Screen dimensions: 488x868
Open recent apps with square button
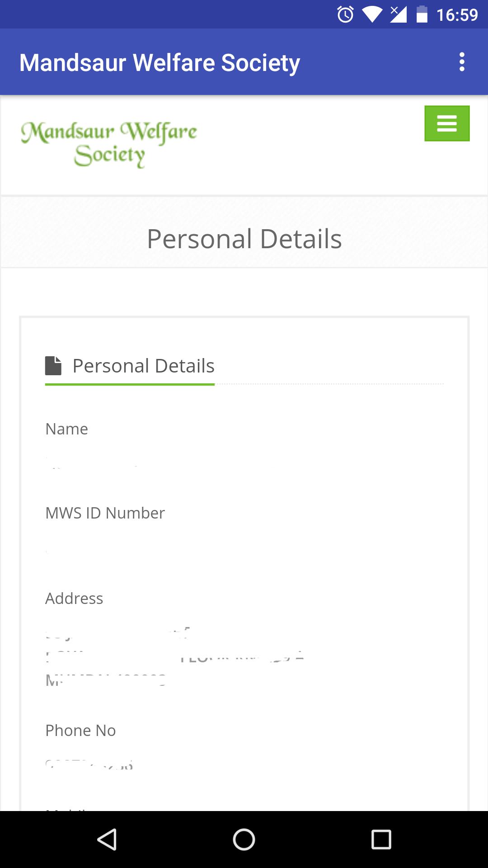click(x=381, y=840)
